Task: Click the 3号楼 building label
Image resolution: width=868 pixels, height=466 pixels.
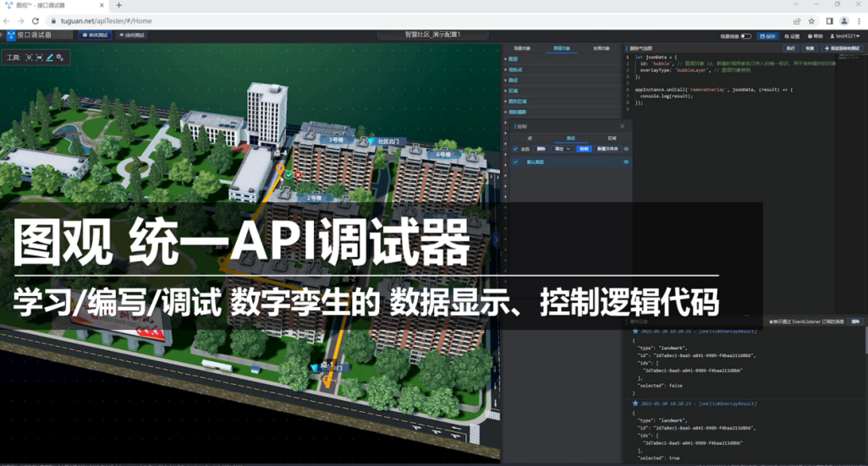Action: (336, 140)
